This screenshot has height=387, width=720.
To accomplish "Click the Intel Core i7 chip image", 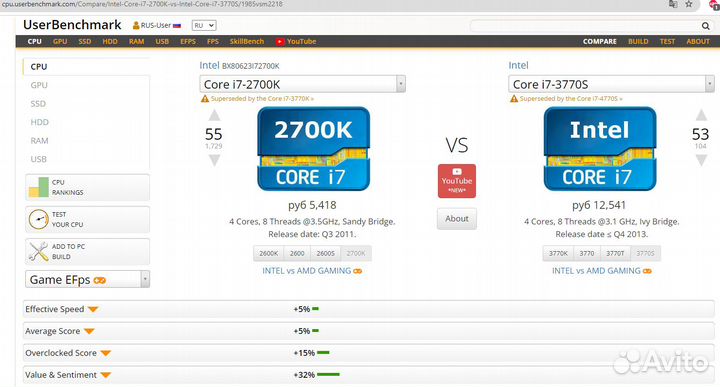I will (600, 149).
